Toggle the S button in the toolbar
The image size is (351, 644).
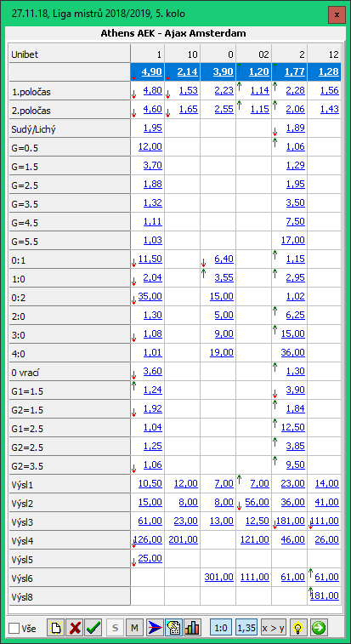click(116, 628)
